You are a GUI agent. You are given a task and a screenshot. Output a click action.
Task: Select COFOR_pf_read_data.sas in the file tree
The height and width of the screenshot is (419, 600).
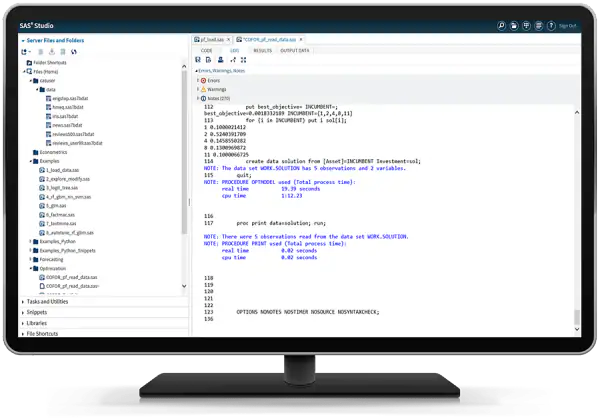(68, 277)
